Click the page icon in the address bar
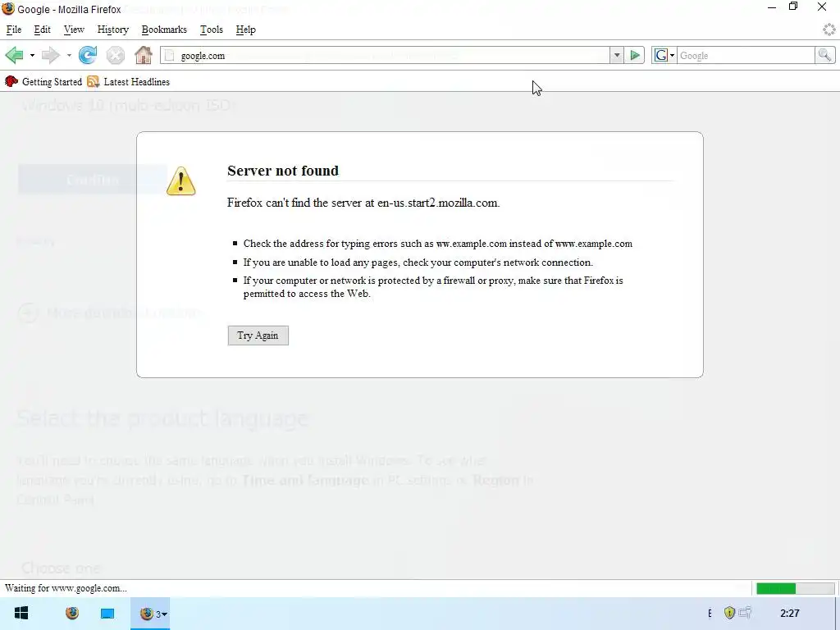This screenshot has width=840, height=630. tap(169, 56)
